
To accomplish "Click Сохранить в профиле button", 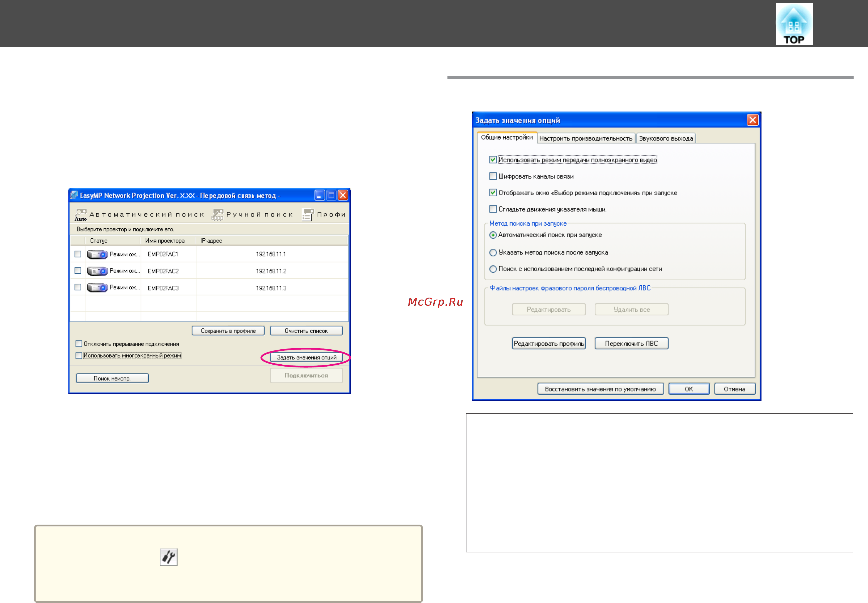I will click(228, 331).
